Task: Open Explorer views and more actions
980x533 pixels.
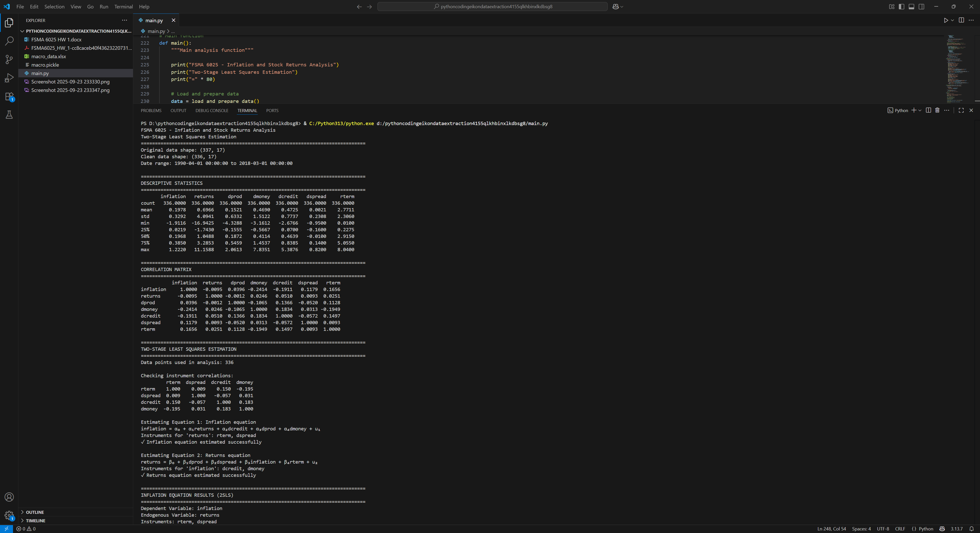Action: click(124, 20)
